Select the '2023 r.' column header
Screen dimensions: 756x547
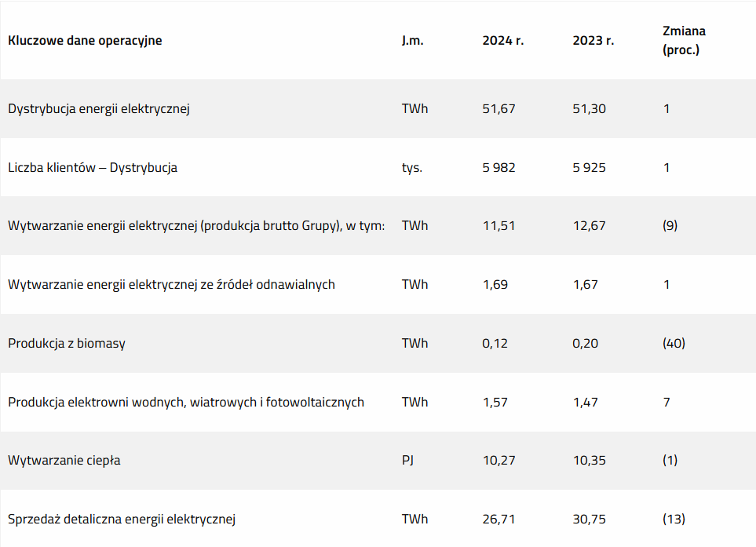coord(593,41)
